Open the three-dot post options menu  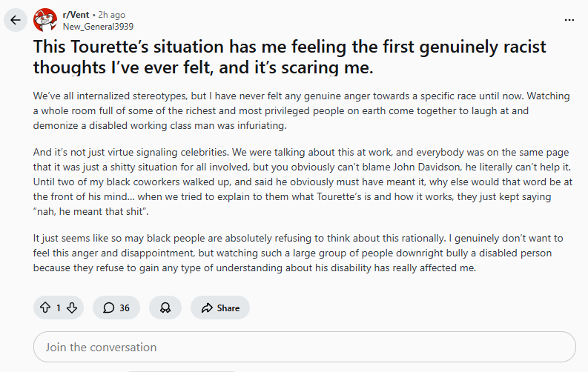pos(569,20)
